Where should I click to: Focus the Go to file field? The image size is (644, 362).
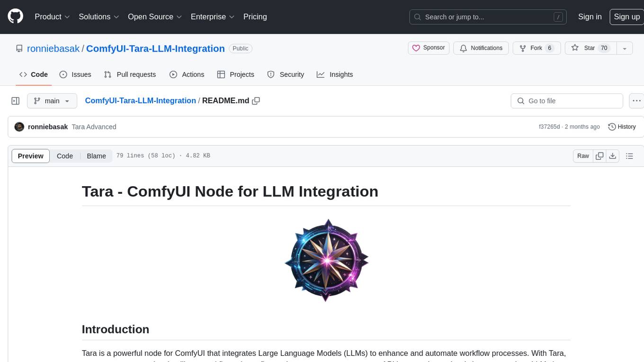point(567,101)
